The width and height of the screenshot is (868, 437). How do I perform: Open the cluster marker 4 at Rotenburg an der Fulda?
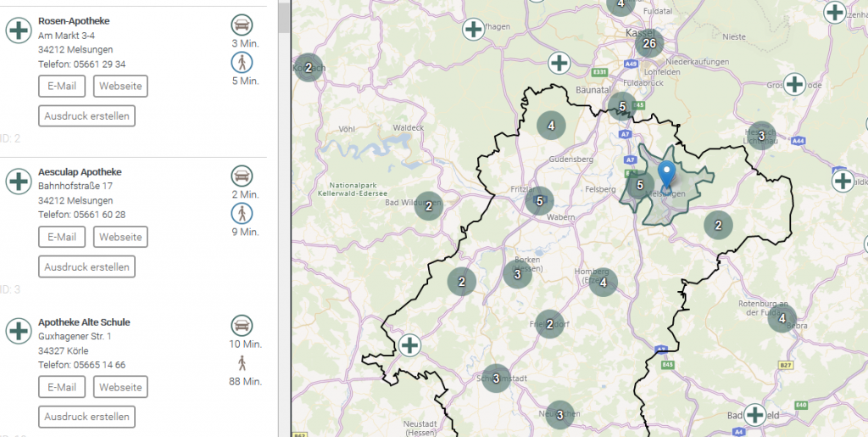(782, 318)
